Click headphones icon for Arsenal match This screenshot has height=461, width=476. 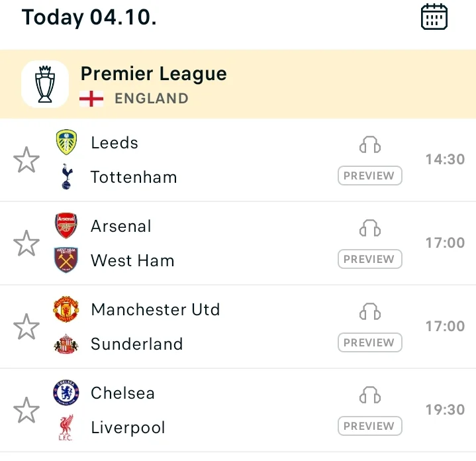370,228
